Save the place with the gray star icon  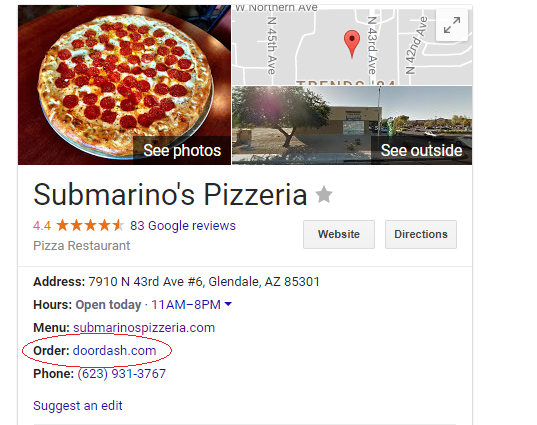click(x=324, y=195)
